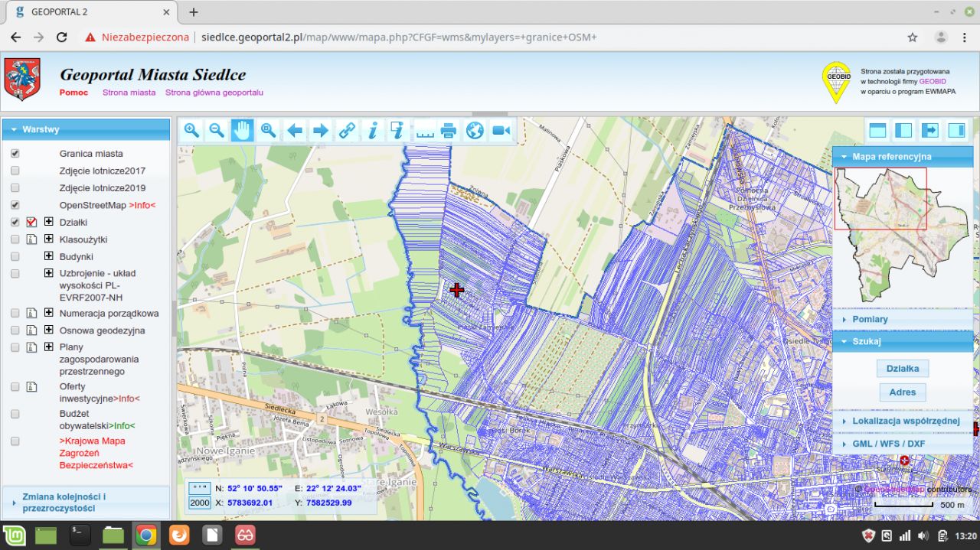Click the chain link icon in map toolbar
Screen dimensions: 980x550
point(347,131)
